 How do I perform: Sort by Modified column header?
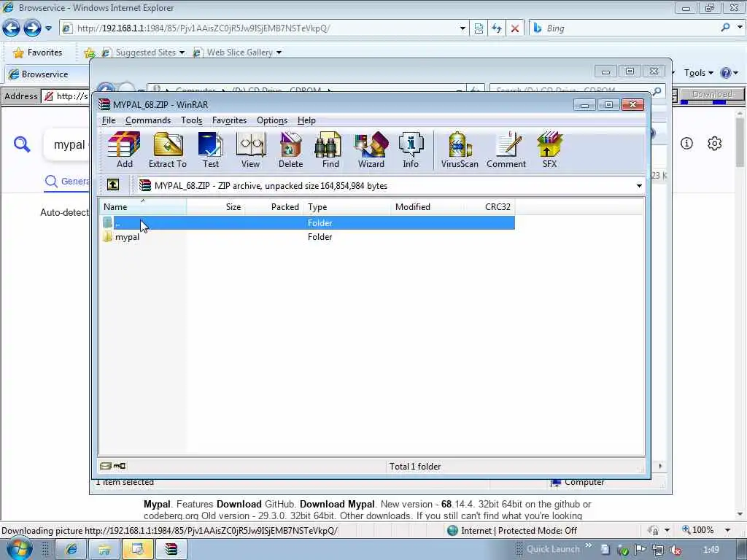tap(427, 206)
